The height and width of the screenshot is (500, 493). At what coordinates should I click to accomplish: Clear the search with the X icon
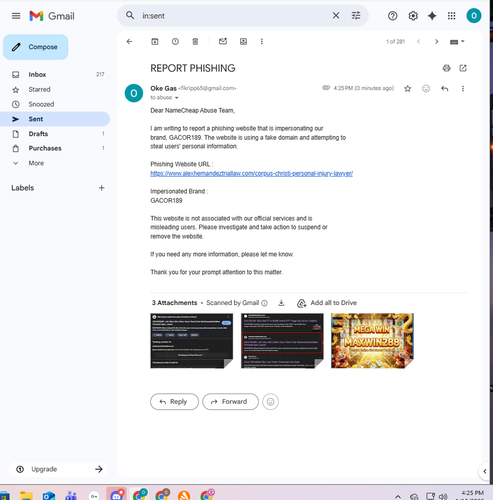tap(336, 15)
